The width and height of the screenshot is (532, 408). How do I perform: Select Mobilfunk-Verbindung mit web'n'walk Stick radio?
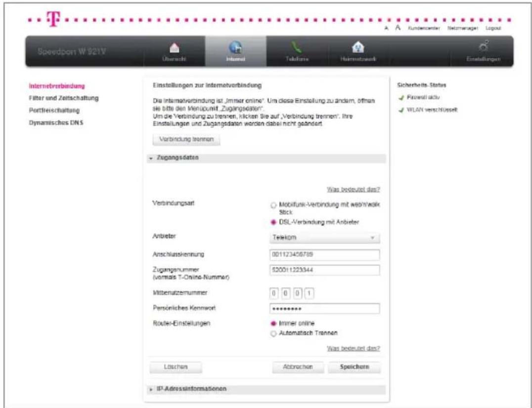[x=273, y=205]
